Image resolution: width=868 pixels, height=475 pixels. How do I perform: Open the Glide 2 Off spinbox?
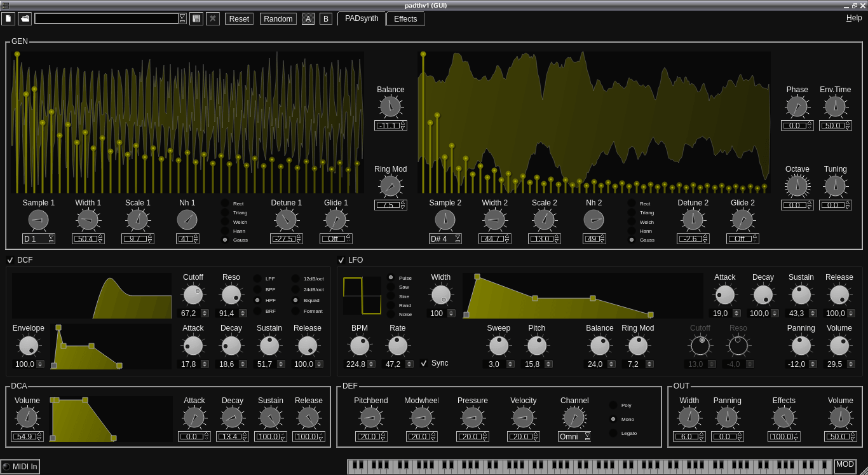(x=743, y=239)
